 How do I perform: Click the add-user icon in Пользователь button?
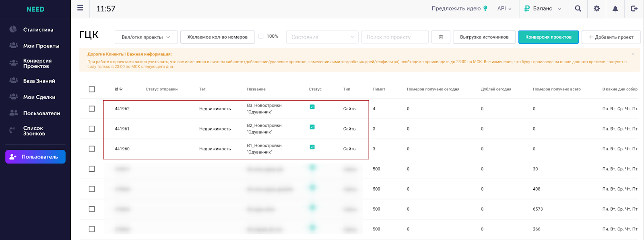pyautogui.click(x=13, y=157)
